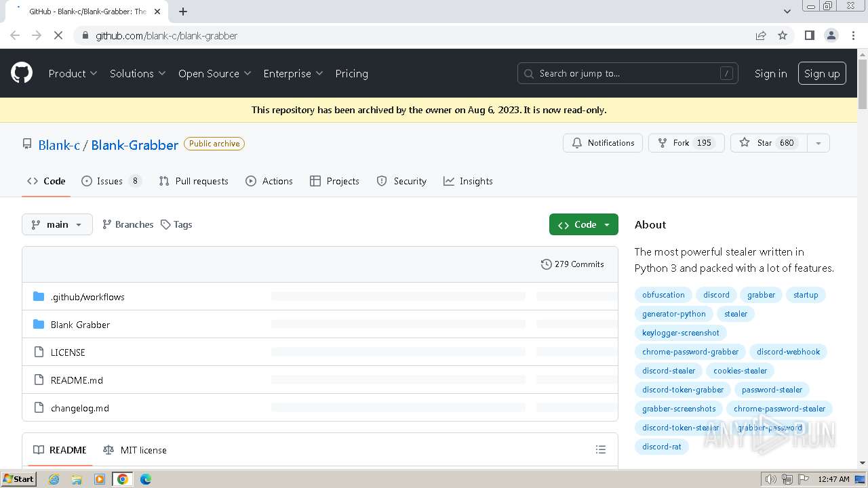Screen dimensions: 868x488
Task: Click the Action Center flag icon
Action: [x=804, y=479]
